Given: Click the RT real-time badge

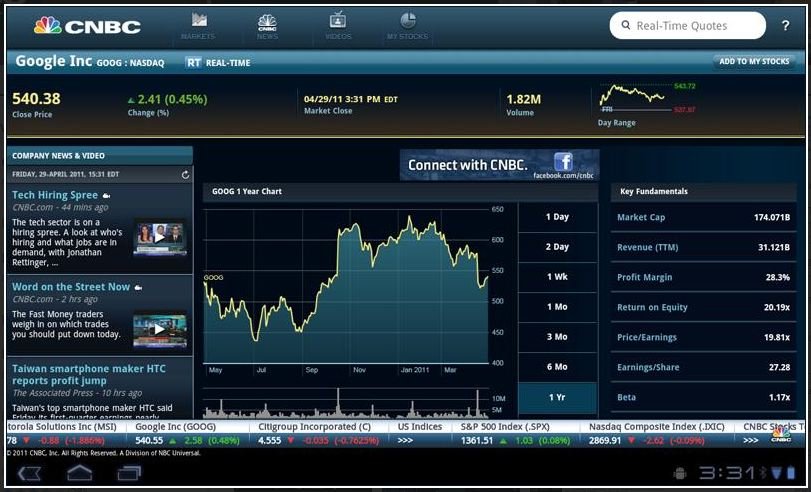Looking at the screenshot, I should [193, 63].
